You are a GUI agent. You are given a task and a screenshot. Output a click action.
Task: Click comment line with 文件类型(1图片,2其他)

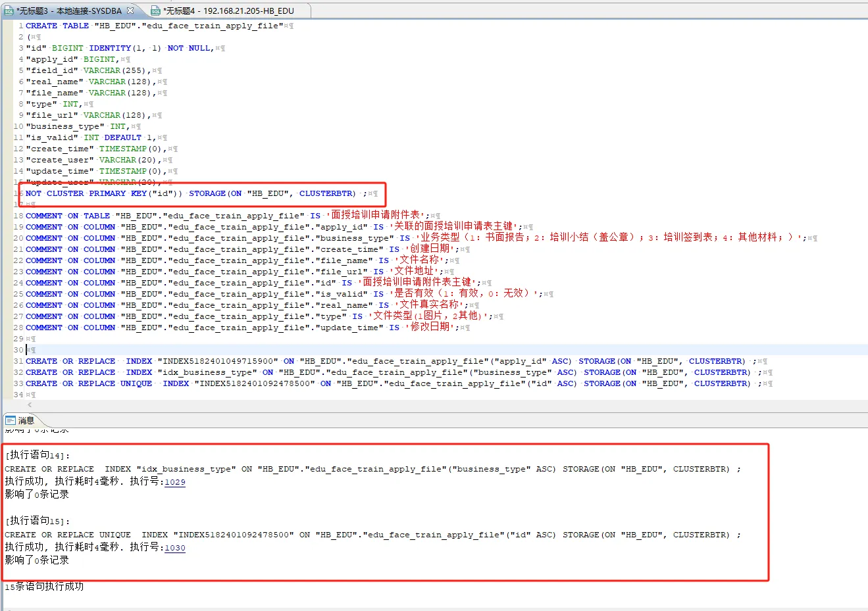click(260, 316)
